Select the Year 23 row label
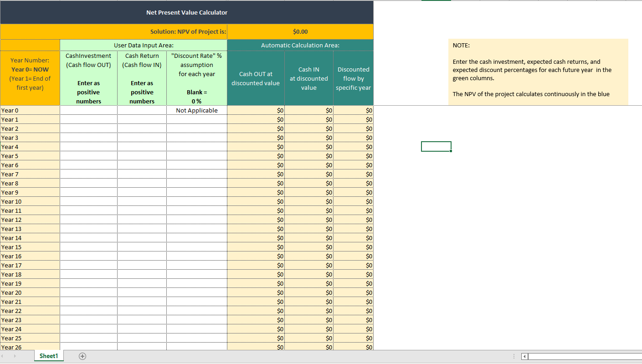Viewport: 642px width, 364px height. (x=30, y=320)
